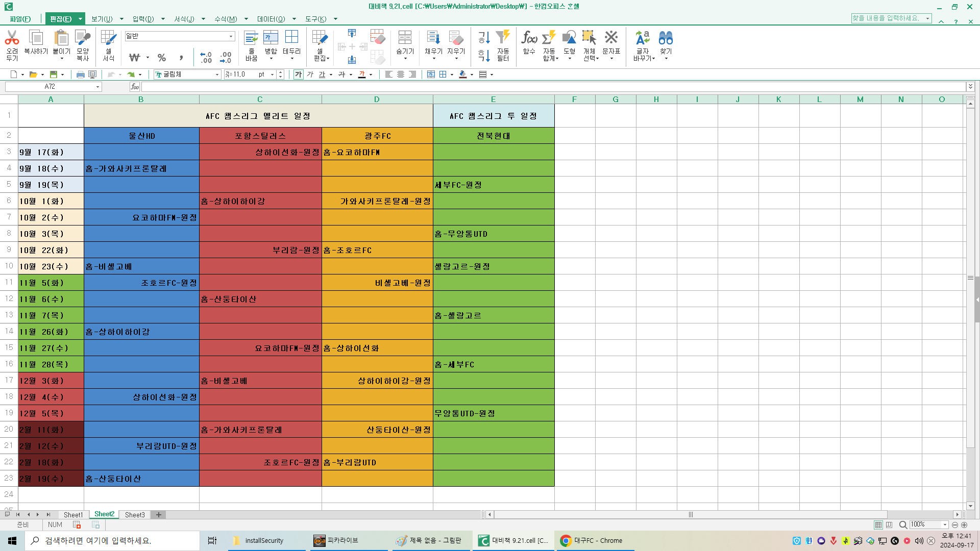Toggle italic text formatting
The width and height of the screenshot is (980, 551).
310,74
